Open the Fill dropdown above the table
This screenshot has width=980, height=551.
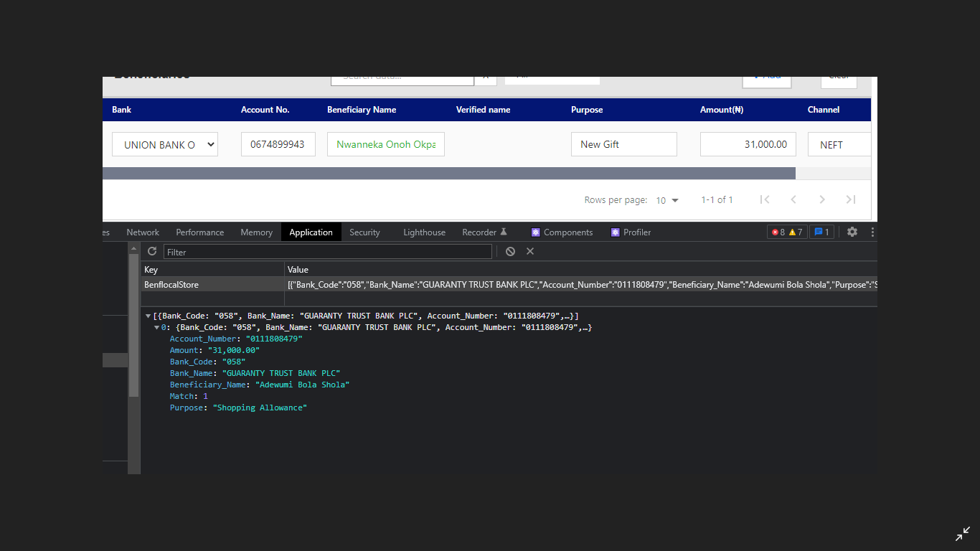point(552,75)
